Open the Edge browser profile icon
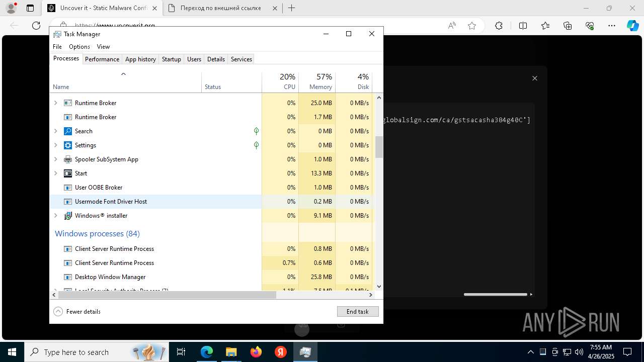 coord(11,8)
